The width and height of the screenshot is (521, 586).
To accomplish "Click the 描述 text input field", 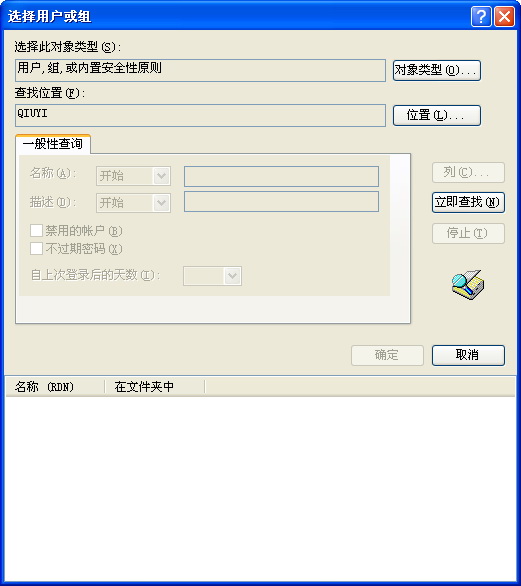I will click(x=281, y=202).
